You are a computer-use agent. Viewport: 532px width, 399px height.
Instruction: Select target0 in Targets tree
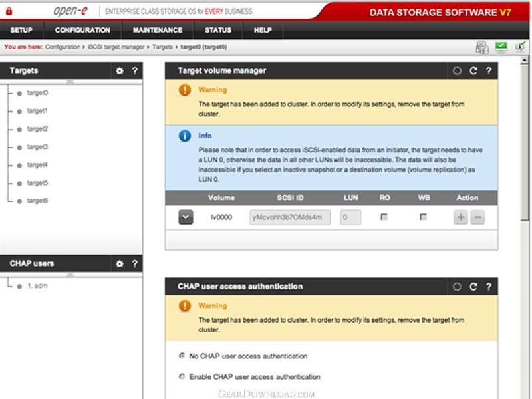coord(37,93)
